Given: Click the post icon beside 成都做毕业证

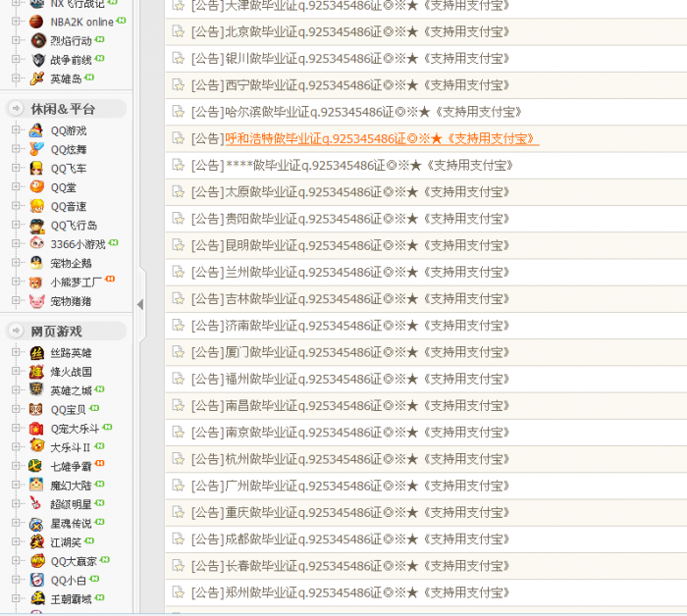Looking at the screenshot, I should [179, 539].
